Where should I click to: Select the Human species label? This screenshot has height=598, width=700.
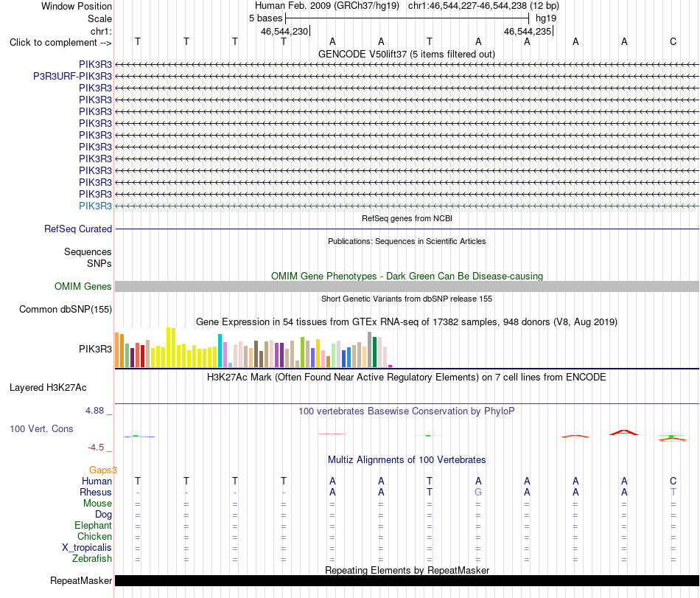[x=97, y=481]
